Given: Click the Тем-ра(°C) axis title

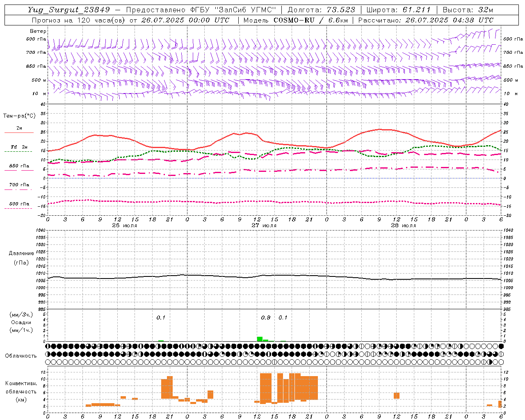Looking at the screenshot, I should [19, 116].
